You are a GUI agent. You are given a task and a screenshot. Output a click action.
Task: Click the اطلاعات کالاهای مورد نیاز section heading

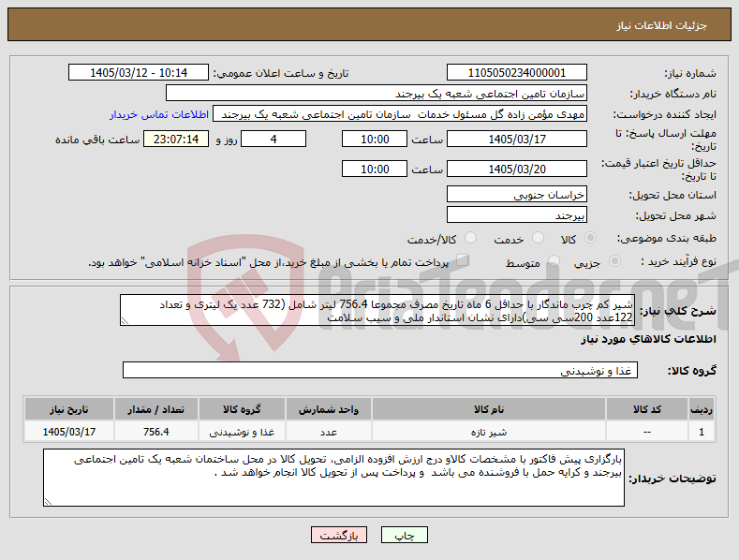[648, 339]
